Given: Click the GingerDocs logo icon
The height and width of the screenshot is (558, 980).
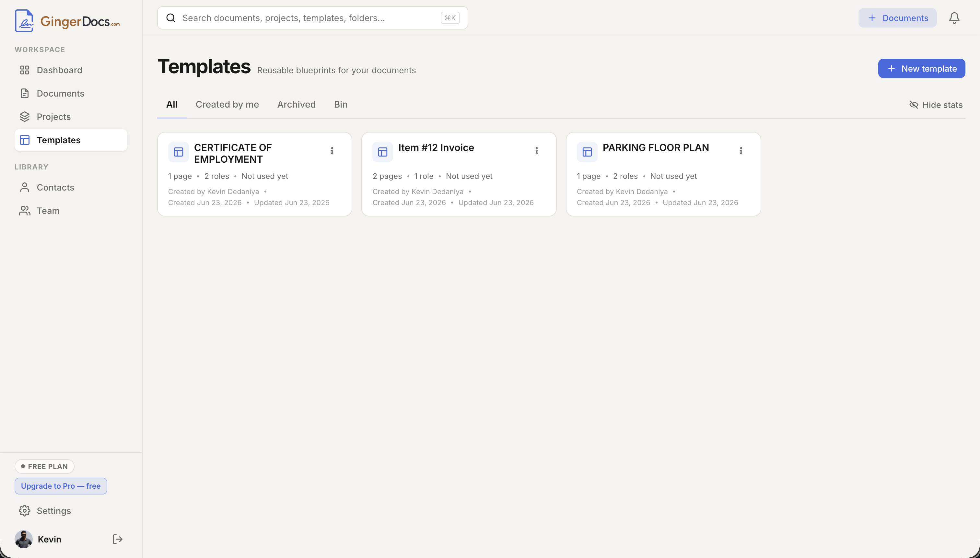Looking at the screenshot, I should pos(24,21).
